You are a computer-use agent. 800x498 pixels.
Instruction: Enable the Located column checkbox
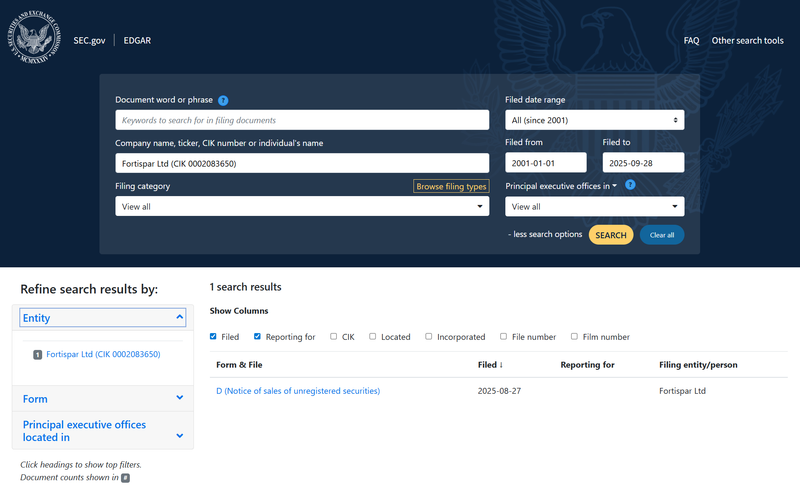pyautogui.click(x=372, y=336)
